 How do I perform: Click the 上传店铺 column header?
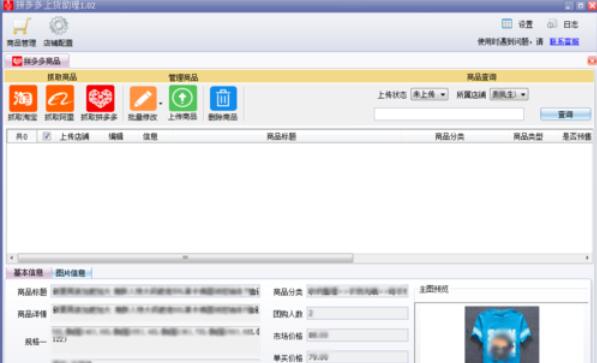[x=74, y=136]
